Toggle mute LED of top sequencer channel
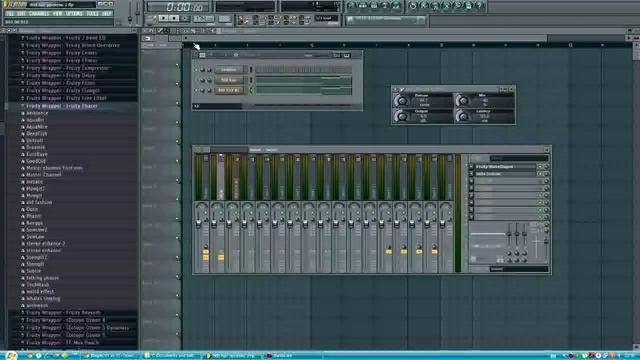 click(196, 70)
